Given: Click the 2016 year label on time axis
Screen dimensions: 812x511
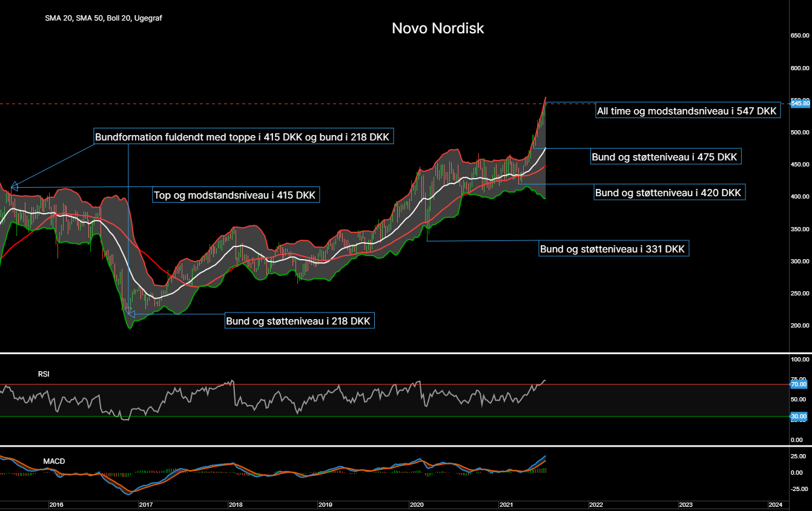Looking at the screenshot, I should click(56, 504).
